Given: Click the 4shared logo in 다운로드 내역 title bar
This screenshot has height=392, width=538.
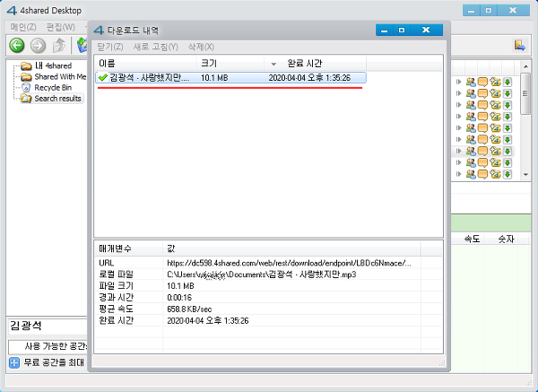Looking at the screenshot, I should tap(99, 30).
